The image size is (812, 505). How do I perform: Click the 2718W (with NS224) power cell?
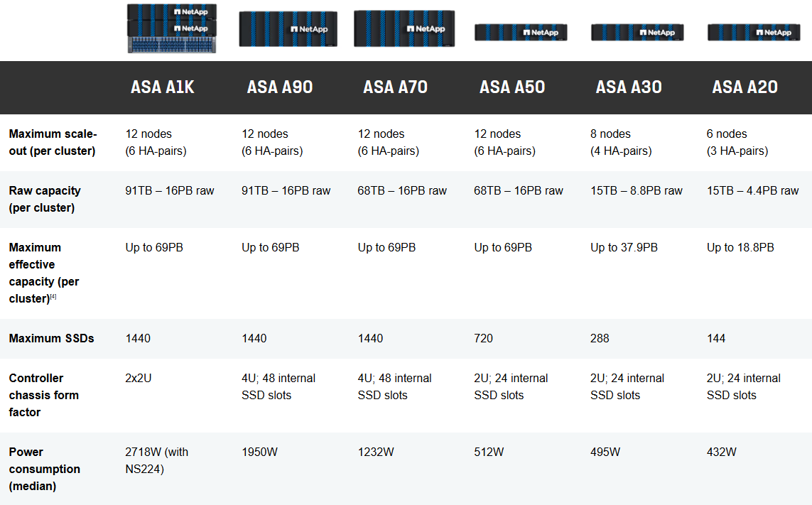pyautogui.click(x=156, y=460)
